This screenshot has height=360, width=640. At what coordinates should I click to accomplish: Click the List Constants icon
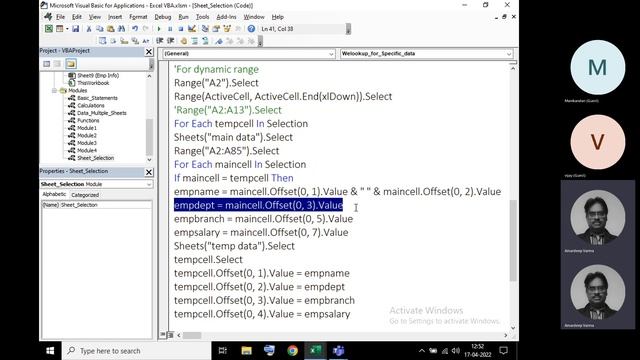tap(113, 41)
